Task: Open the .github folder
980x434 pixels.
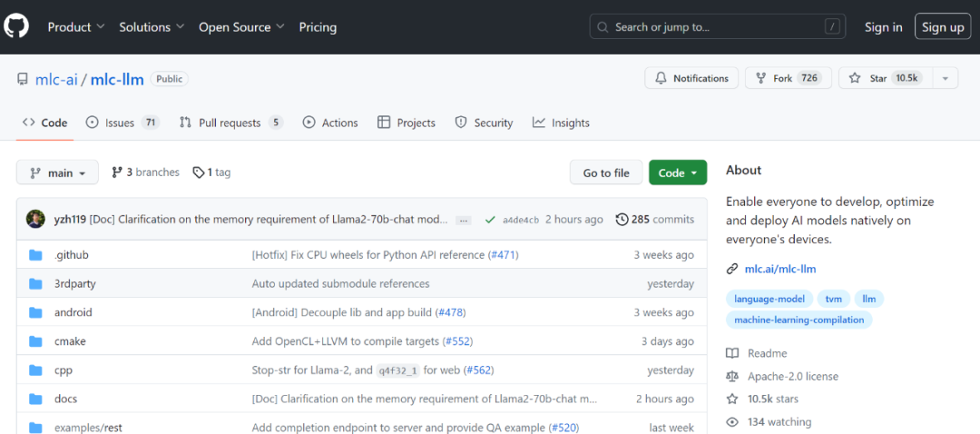Action: [72, 255]
